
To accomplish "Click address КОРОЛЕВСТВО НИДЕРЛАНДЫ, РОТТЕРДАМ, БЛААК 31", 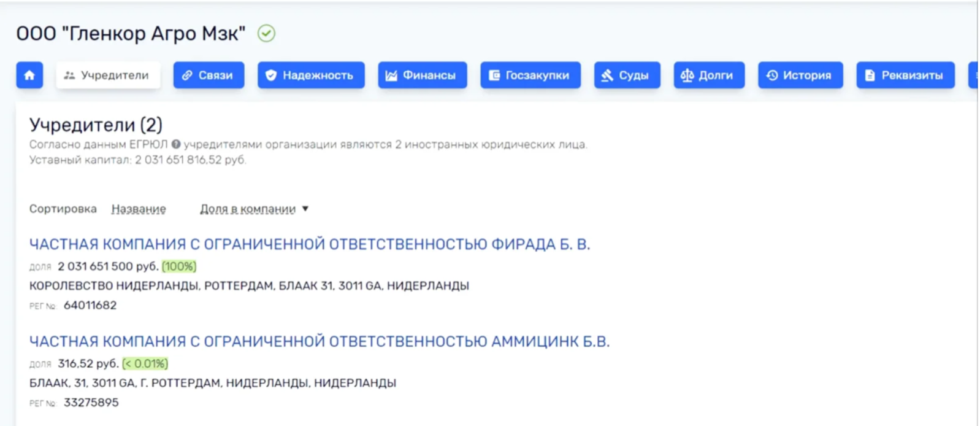I will pyautogui.click(x=249, y=285).
